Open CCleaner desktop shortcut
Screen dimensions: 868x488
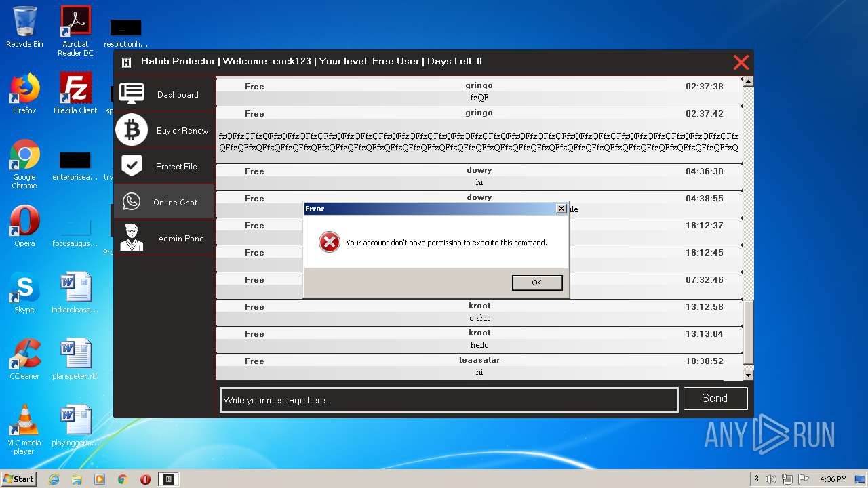(24, 359)
